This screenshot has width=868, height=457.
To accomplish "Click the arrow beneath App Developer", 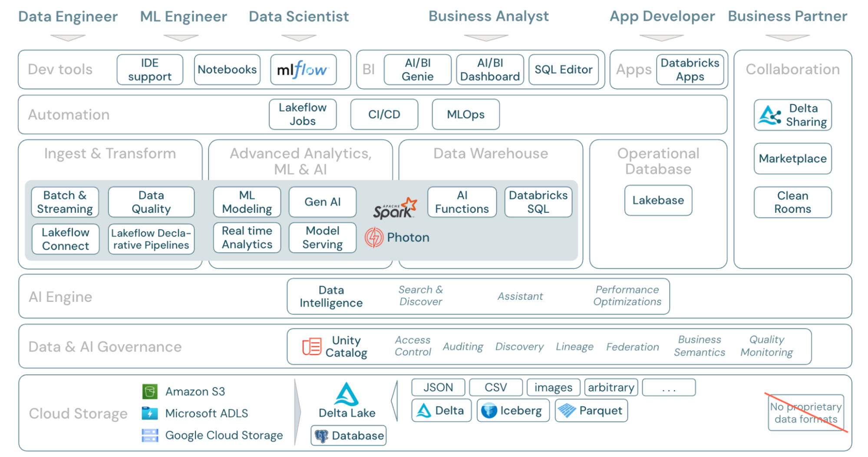I will click(661, 38).
